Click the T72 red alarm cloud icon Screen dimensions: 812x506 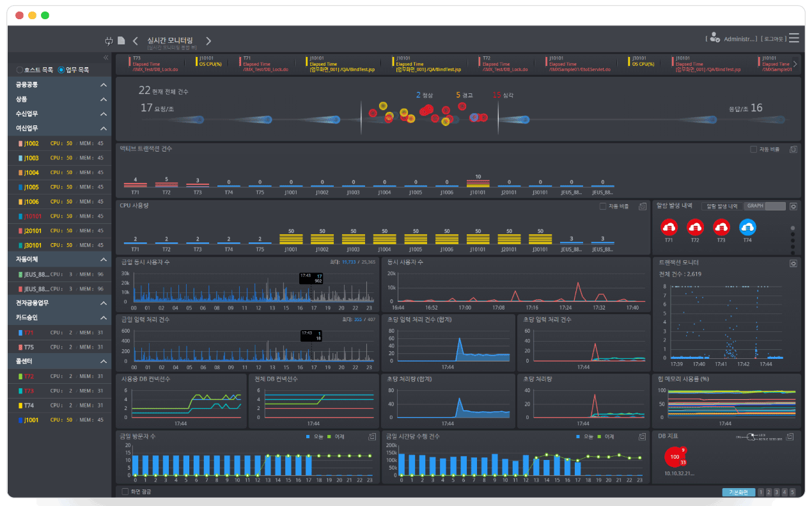[695, 226]
